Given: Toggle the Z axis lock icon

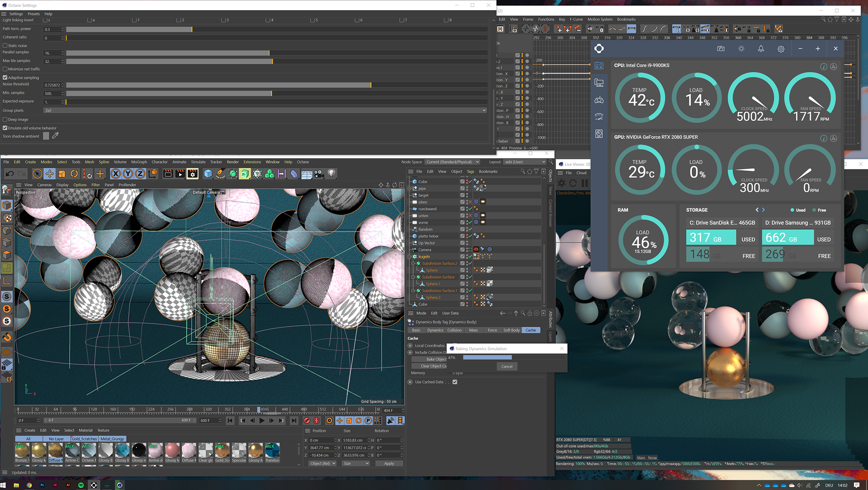Looking at the screenshot, I should pyautogui.click(x=140, y=174).
